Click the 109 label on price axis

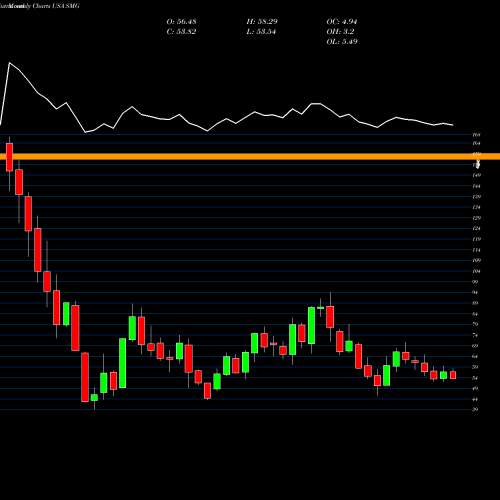476,260
